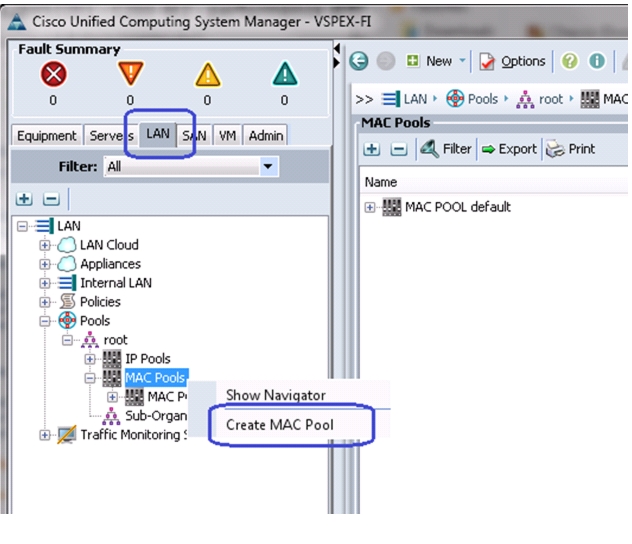
Task: Click the Export button
Action: click(x=509, y=149)
